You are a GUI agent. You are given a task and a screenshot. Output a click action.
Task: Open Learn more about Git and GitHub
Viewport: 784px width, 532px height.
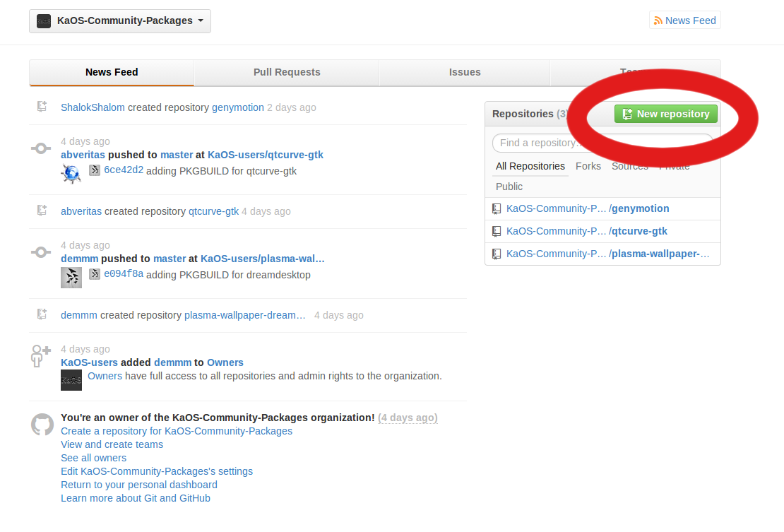[x=136, y=499]
